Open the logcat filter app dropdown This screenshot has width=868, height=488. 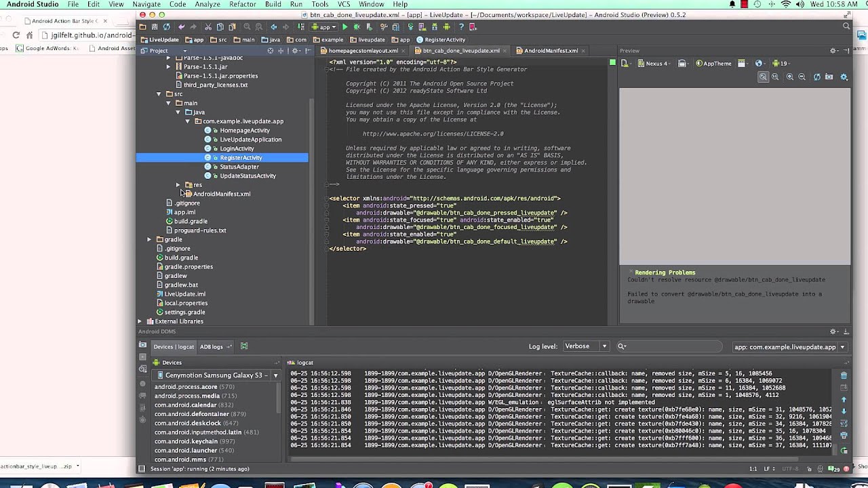click(x=790, y=347)
